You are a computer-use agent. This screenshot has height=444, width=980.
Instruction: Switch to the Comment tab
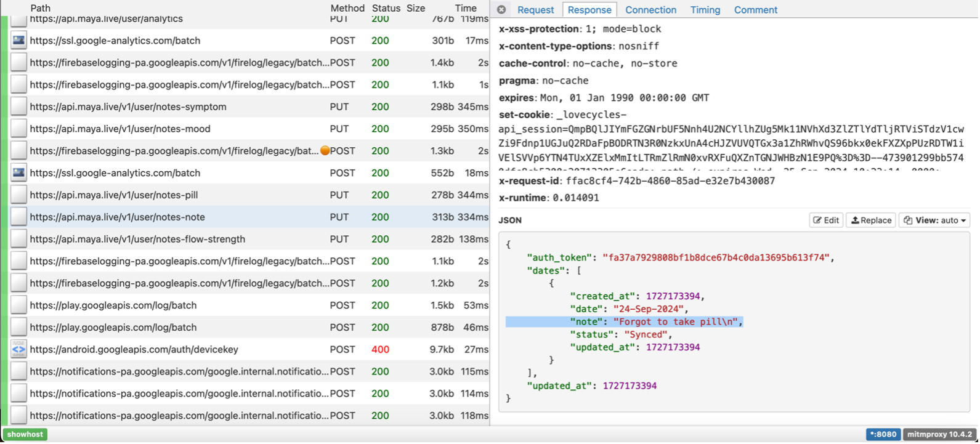(x=755, y=10)
